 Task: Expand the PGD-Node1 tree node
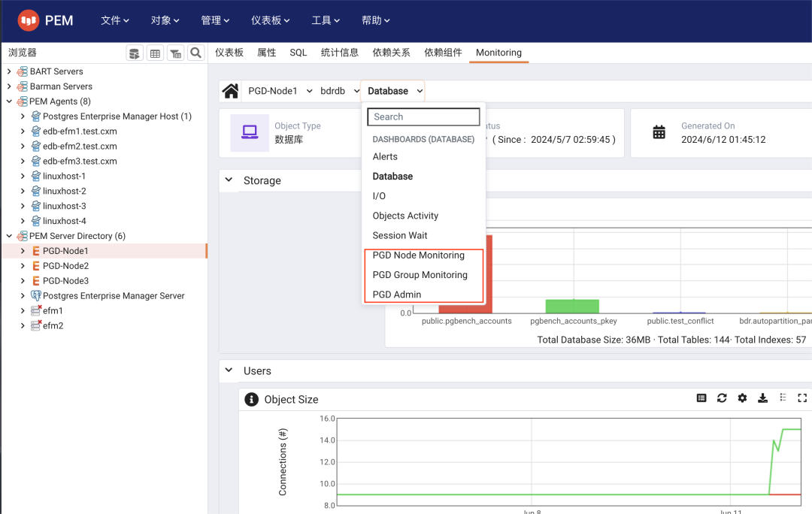pyautogui.click(x=23, y=250)
